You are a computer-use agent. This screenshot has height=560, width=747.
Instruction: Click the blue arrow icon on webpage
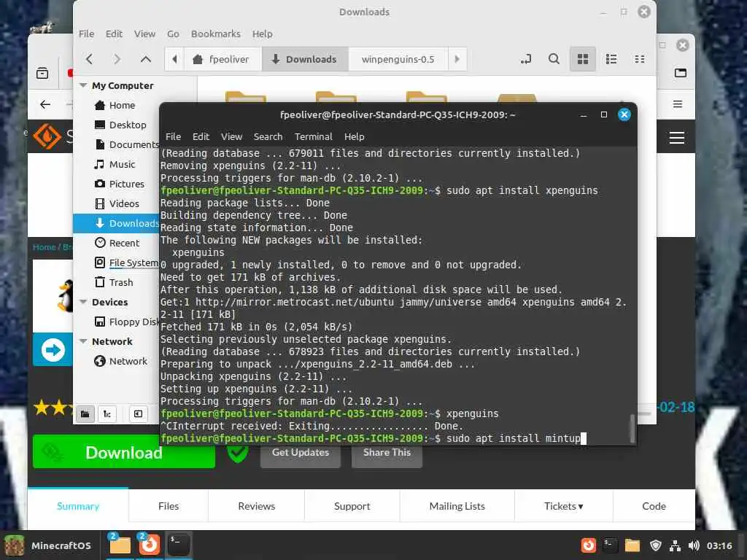(53, 350)
